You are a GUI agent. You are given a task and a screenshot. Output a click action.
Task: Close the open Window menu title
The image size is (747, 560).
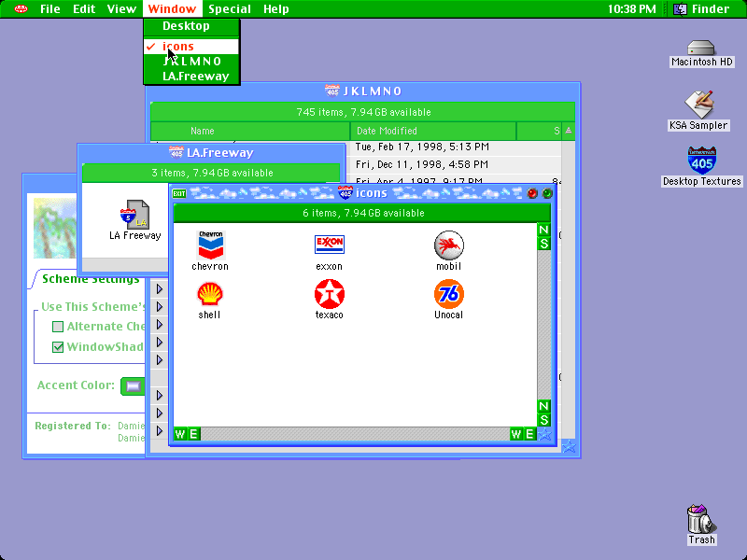172,8
